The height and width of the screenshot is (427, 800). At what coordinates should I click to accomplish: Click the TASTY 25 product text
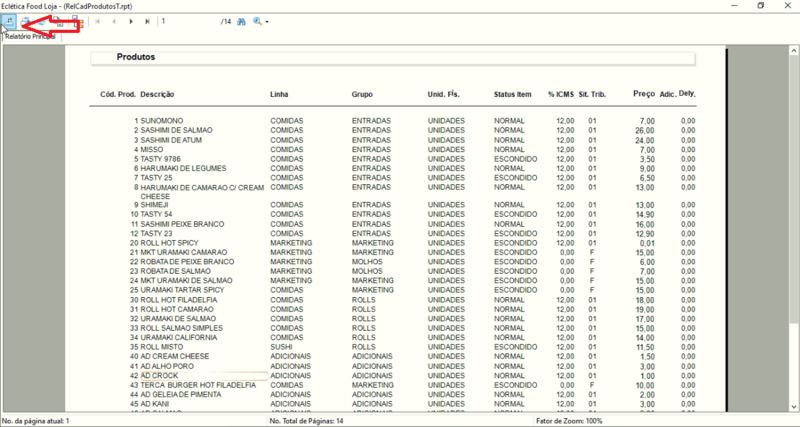pyautogui.click(x=156, y=178)
